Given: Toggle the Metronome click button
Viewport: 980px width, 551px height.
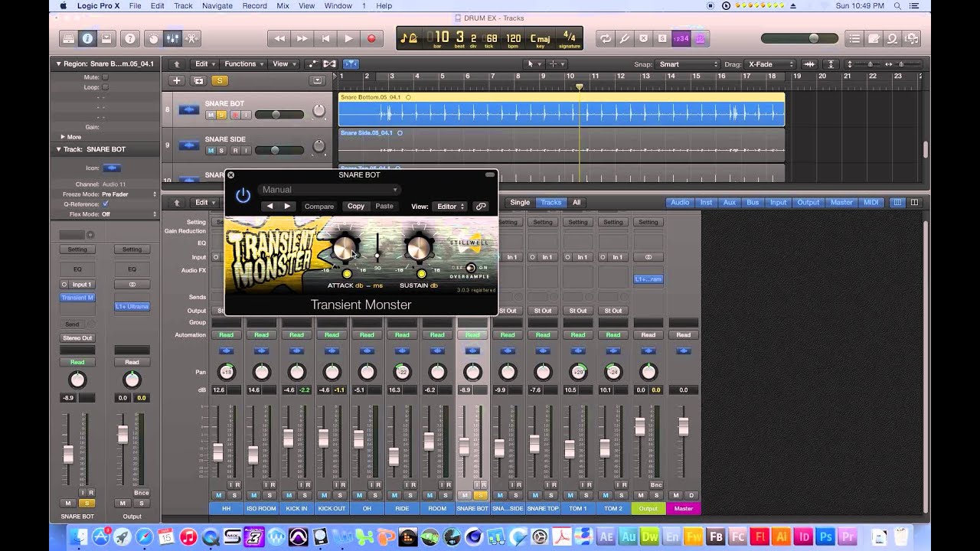Looking at the screenshot, I should (699, 38).
